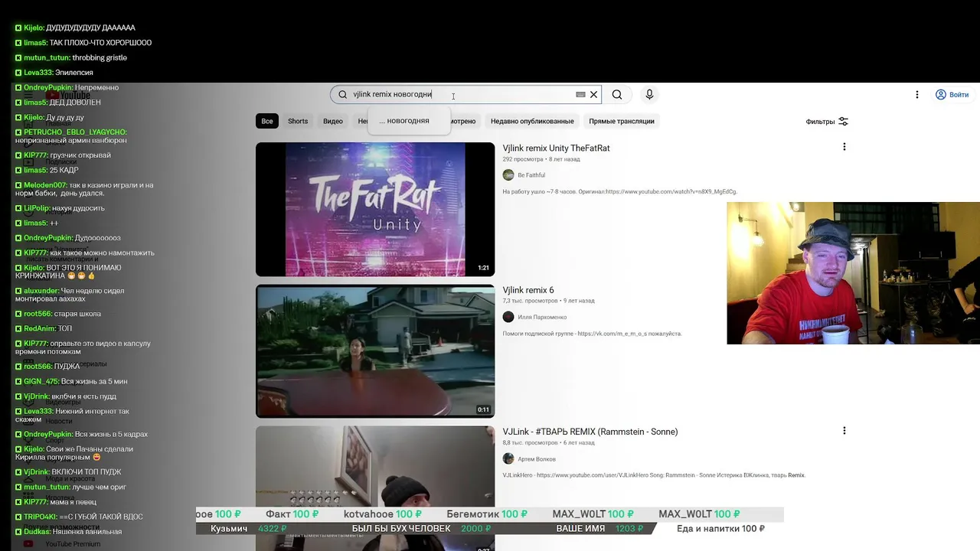This screenshot has width=980, height=551.
Task: Open the Илья Пархоменко channel name
Action: coord(542,317)
